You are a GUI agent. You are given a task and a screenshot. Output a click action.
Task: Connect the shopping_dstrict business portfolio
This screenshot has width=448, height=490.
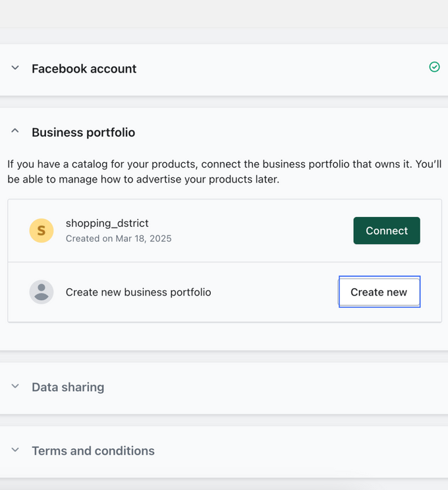(386, 230)
